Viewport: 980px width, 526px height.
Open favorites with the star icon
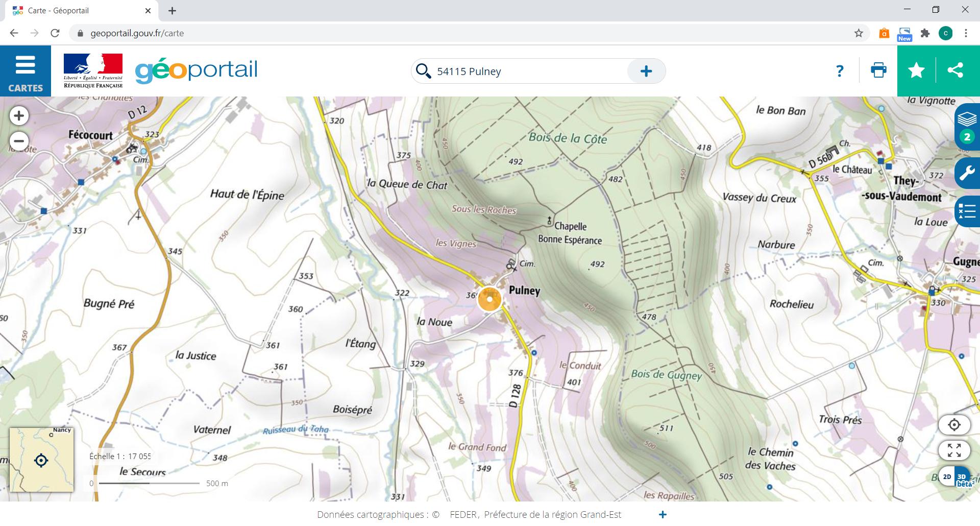pyautogui.click(x=917, y=70)
